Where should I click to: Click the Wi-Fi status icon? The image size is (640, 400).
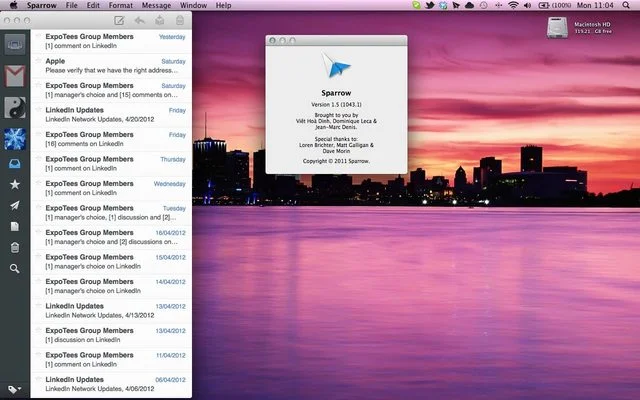pos(513,5)
